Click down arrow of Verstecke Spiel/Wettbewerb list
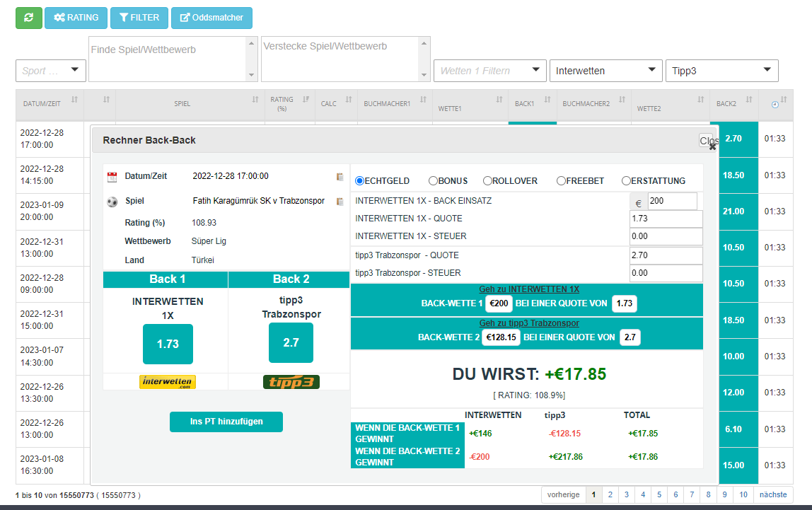Image resolution: width=812 pixels, height=510 pixels. (x=424, y=75)
